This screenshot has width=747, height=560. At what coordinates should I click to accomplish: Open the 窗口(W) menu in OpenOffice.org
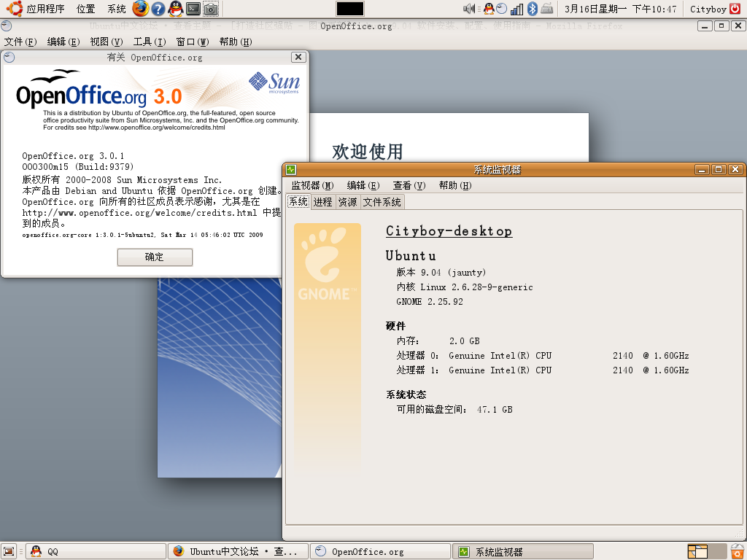click(x=193, y=42)
